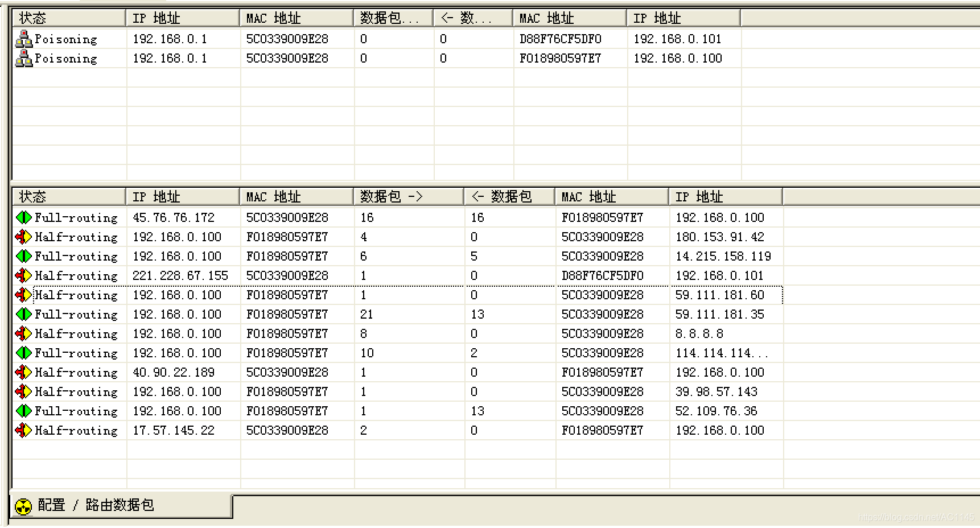Select the IP cell 221.228.67.155
Viewport: 980px width, 528px height.
pyautogui.click(x=180, y=275)
